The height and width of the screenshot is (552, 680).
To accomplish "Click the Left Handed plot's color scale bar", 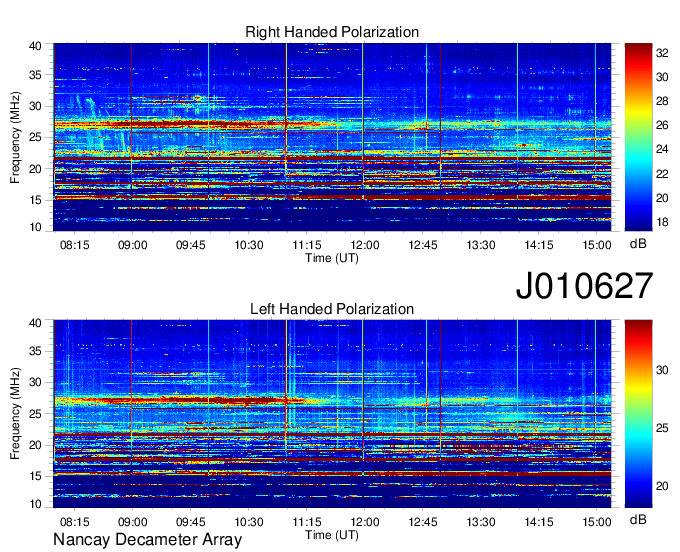I will point(638,414).
